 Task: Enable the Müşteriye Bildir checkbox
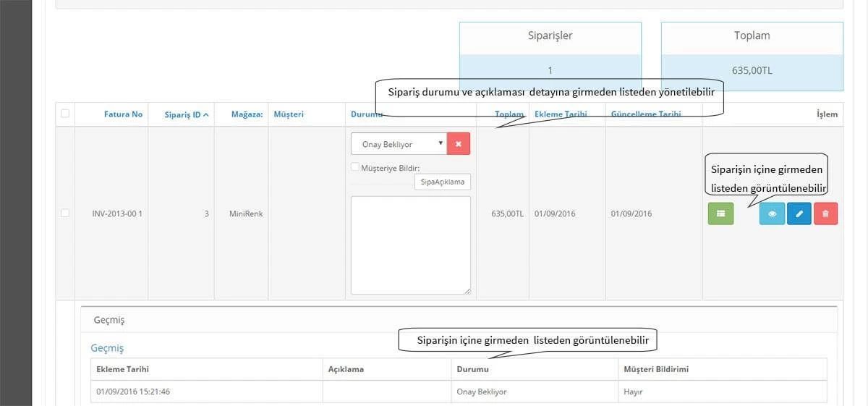[354, 167]
